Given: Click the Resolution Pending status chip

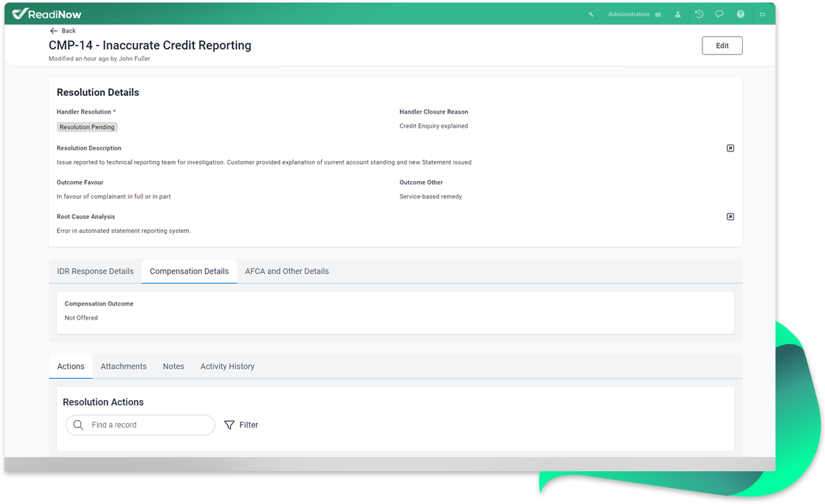Looking at the screenshot, I should 87,127.
